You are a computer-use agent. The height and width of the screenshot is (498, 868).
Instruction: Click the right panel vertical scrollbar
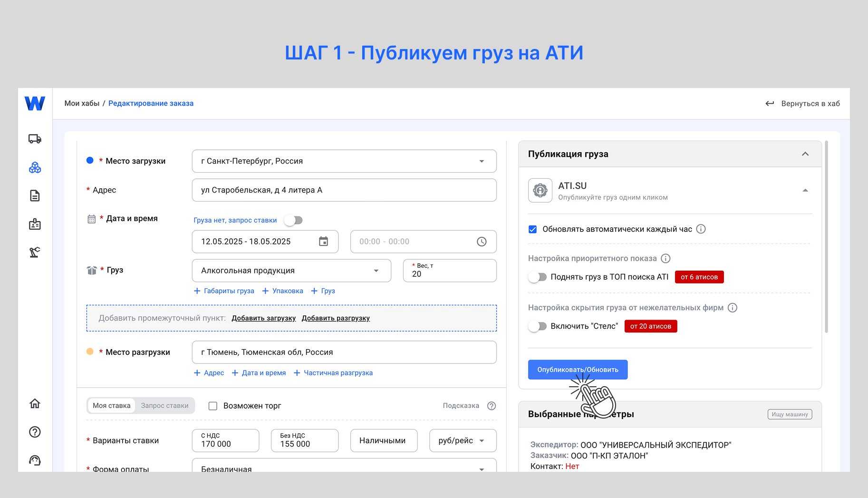[x=827, y=236]
